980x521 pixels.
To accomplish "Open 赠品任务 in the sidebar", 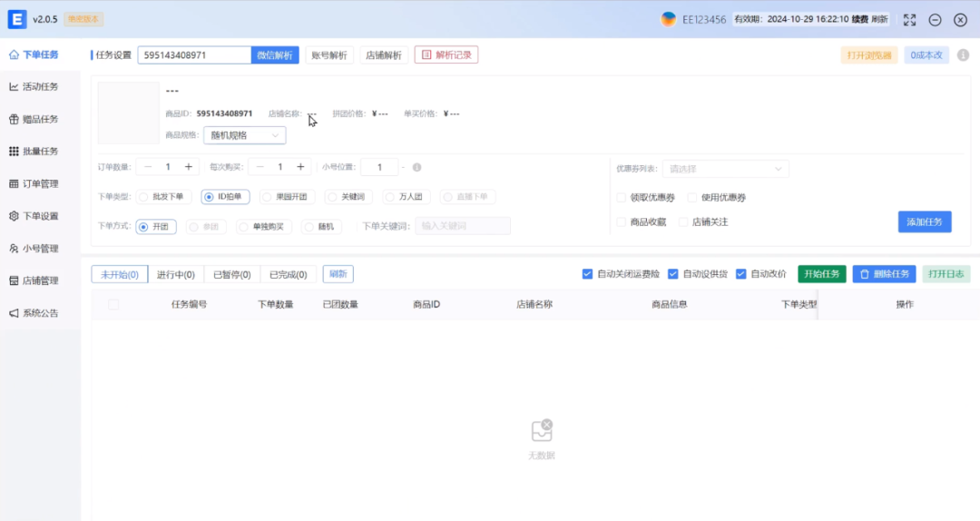I will tap(34, 119).
